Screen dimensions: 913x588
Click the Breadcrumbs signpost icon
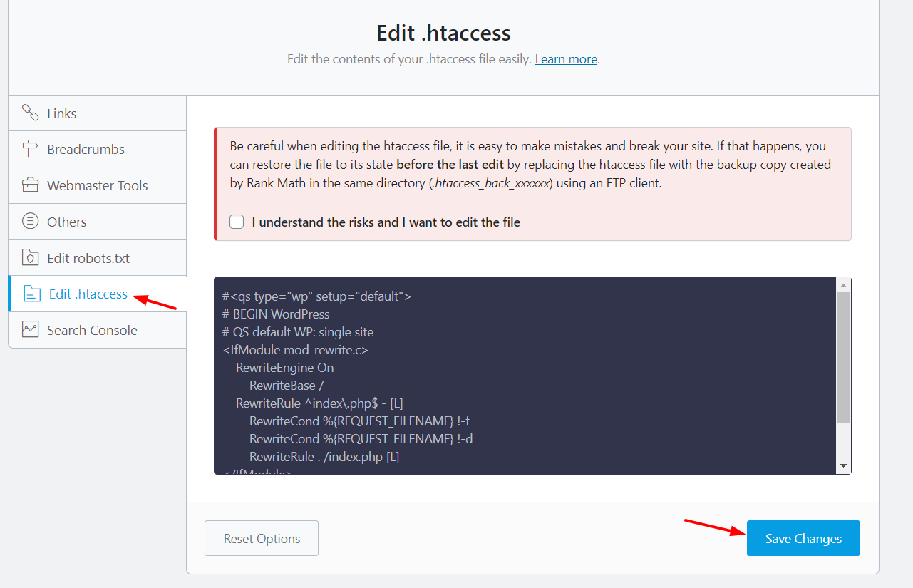pos(30,149)
